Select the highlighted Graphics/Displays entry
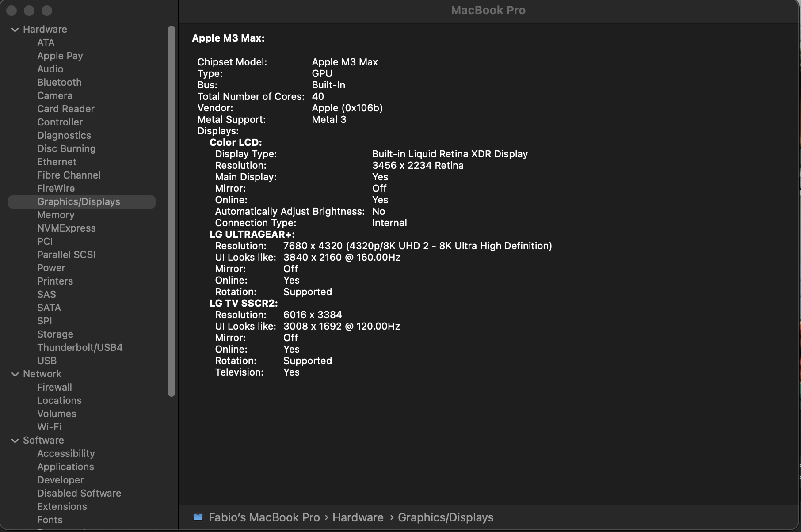Viewport: 801px width, 532px height. point(78,201)
